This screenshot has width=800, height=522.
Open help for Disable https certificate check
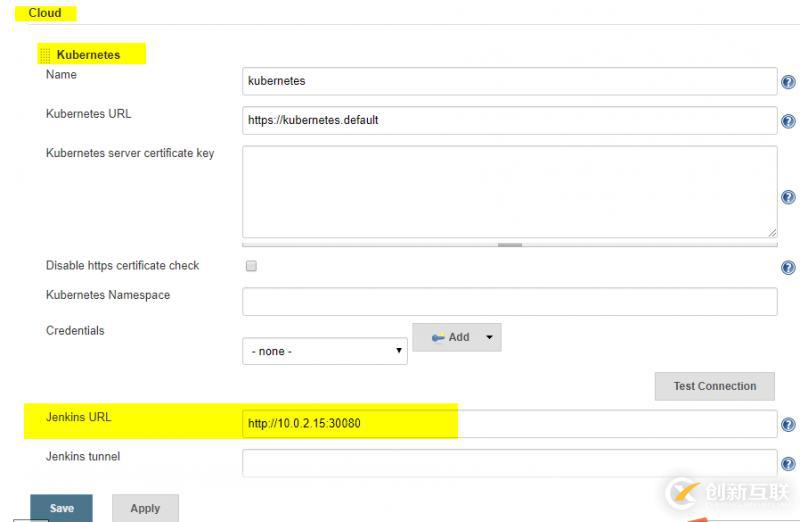point(788,267)
